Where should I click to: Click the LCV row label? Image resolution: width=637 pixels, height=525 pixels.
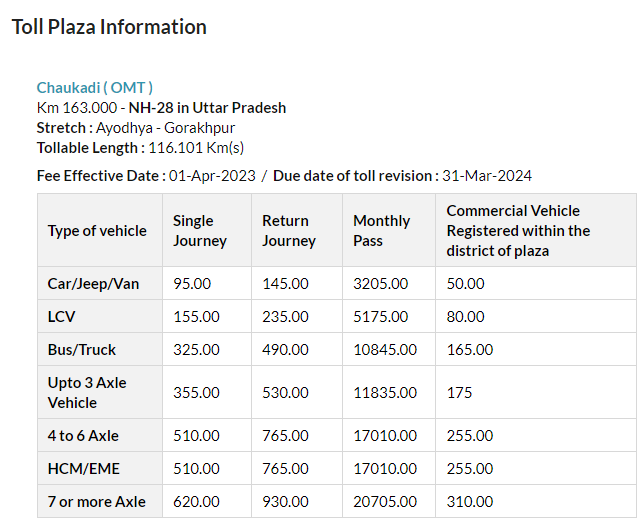pos(61,317)
